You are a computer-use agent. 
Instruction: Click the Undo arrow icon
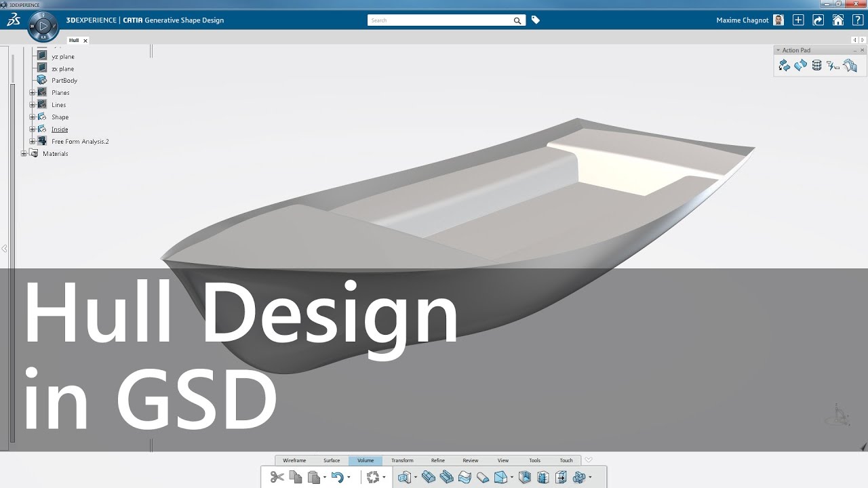point(338,477)
